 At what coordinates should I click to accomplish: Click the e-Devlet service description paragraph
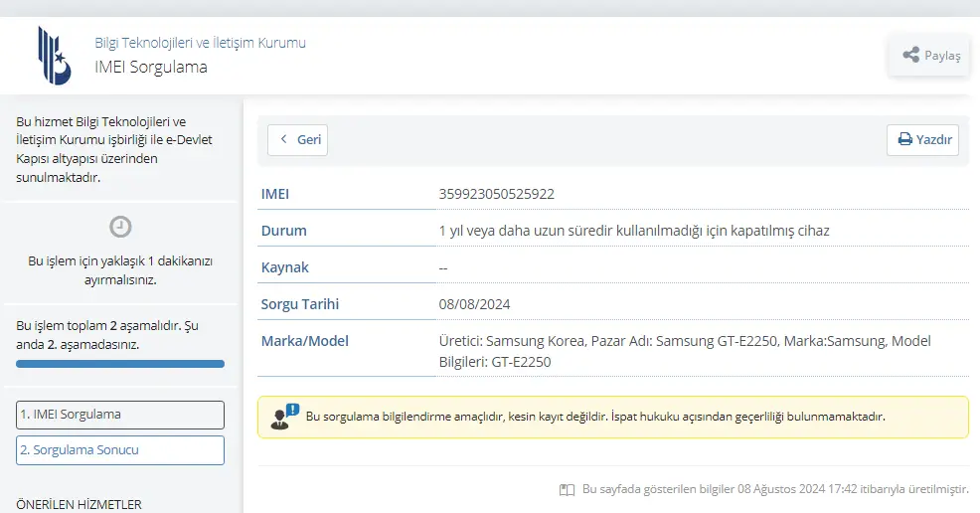pos(114,149)
